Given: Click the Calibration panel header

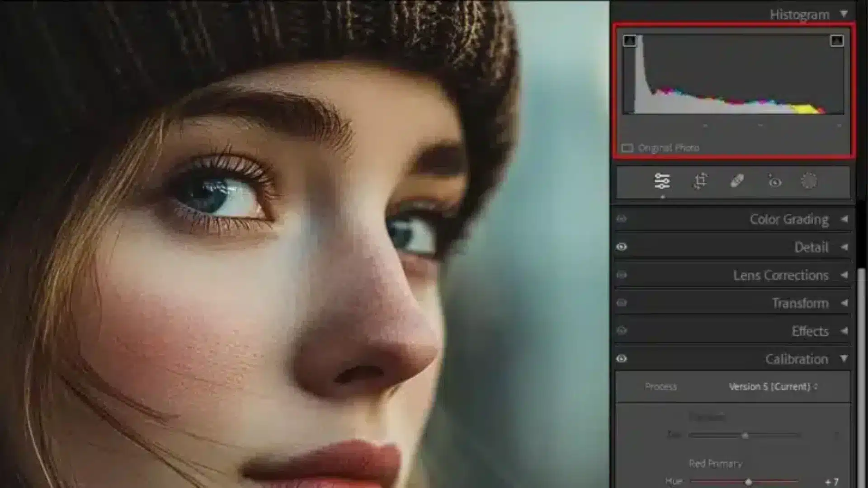Looking at the screenshot, I should point(732,359).
